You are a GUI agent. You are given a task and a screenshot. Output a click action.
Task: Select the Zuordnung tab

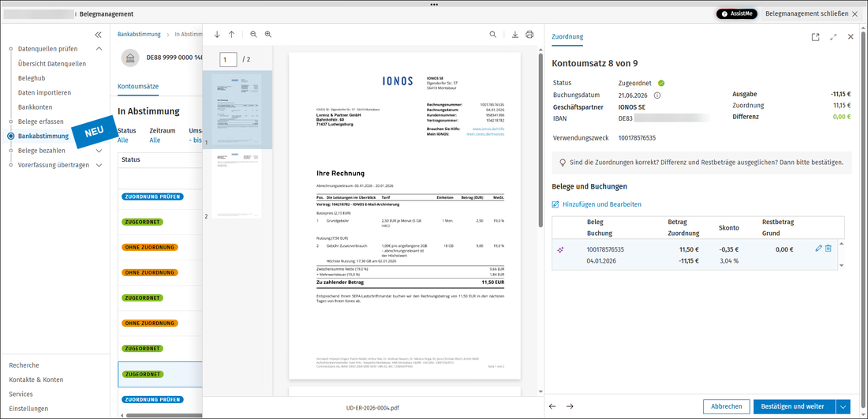(x=567, y=36)
